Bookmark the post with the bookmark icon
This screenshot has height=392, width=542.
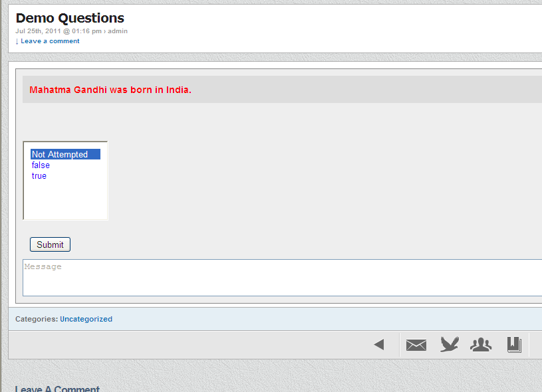pyautogui.click(x=514, y=345)
